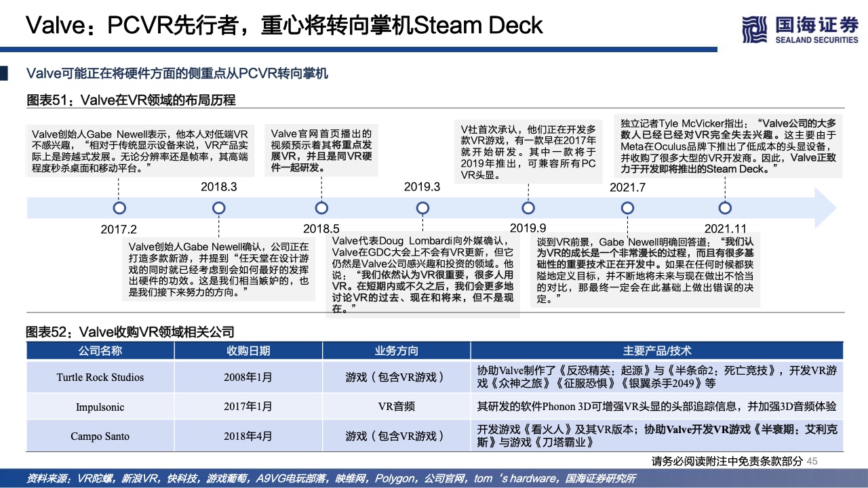Select the timeline circle marker for 2019.9

pos(528,208)
